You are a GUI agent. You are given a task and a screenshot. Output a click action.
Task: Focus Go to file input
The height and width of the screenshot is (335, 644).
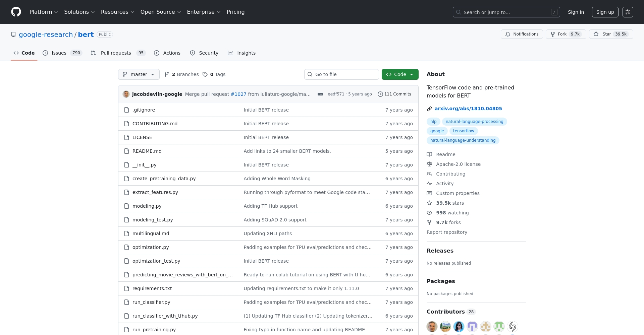coord(341,74)
